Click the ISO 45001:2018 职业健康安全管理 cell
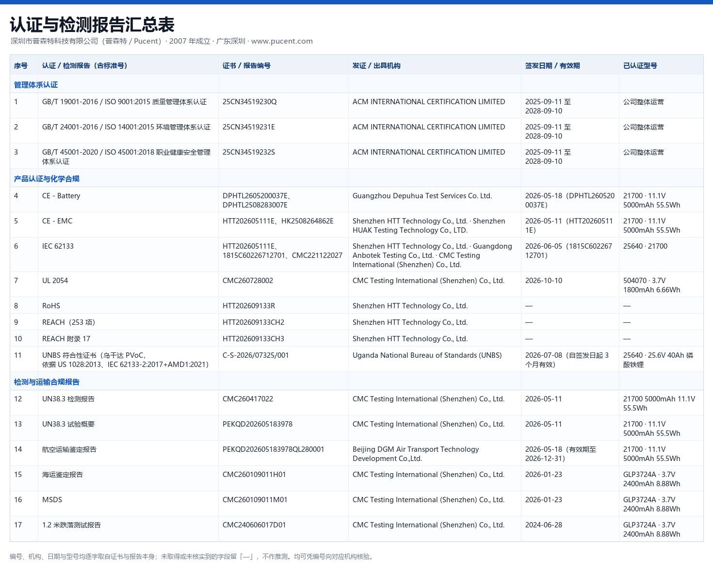 pyautogui.click(x=126, y=157)
